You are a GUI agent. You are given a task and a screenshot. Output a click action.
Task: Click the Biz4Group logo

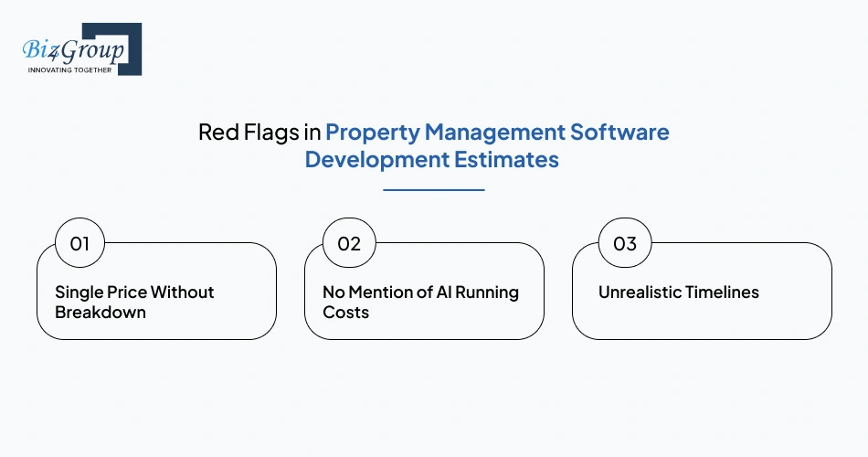82,48
